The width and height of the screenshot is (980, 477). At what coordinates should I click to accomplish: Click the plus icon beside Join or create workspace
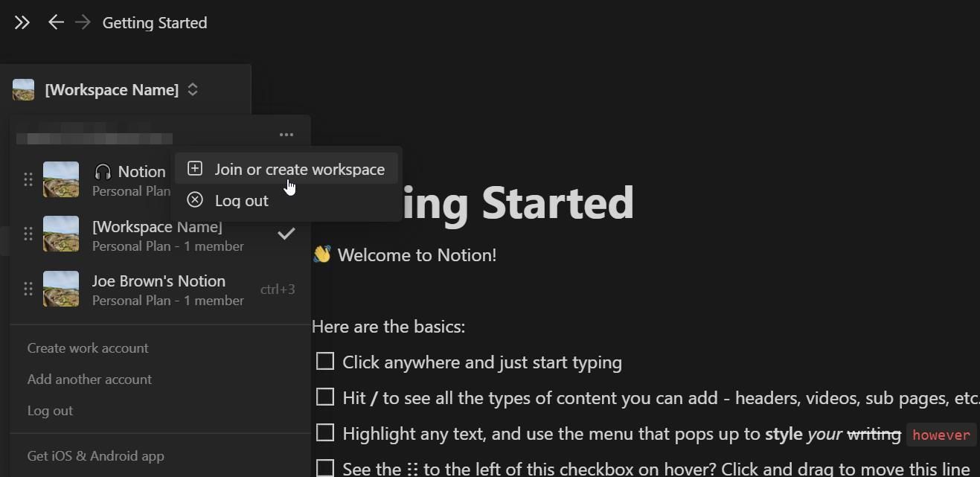(195, 169)
